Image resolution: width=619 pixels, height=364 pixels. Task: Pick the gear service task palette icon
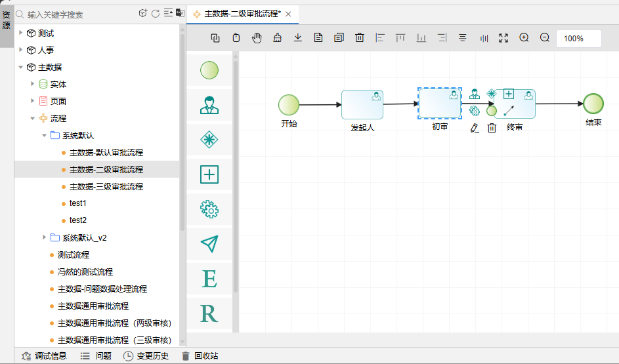point(209,209)
